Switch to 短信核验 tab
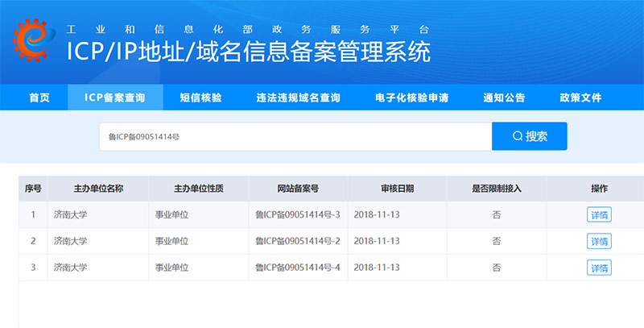 [200, 98]
